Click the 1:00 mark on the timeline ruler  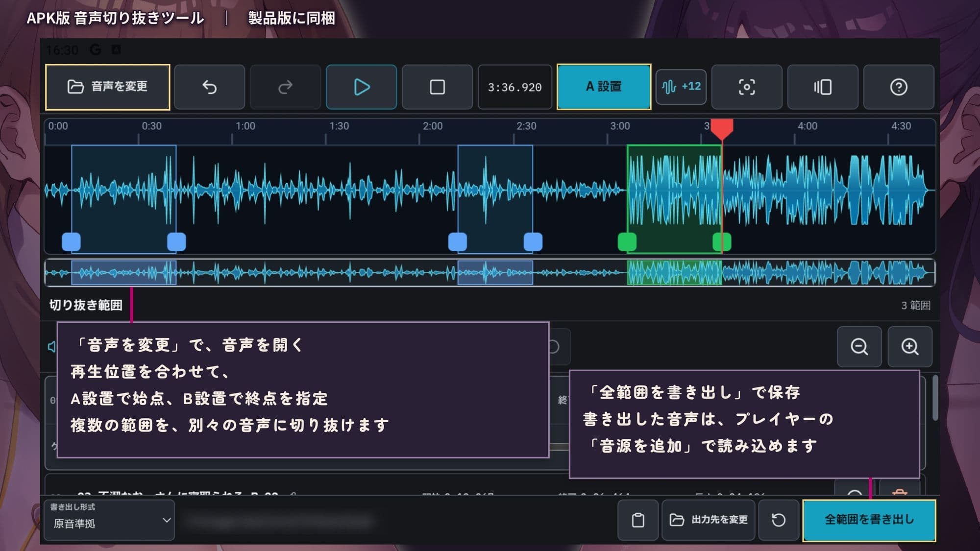tap(245, 126)
